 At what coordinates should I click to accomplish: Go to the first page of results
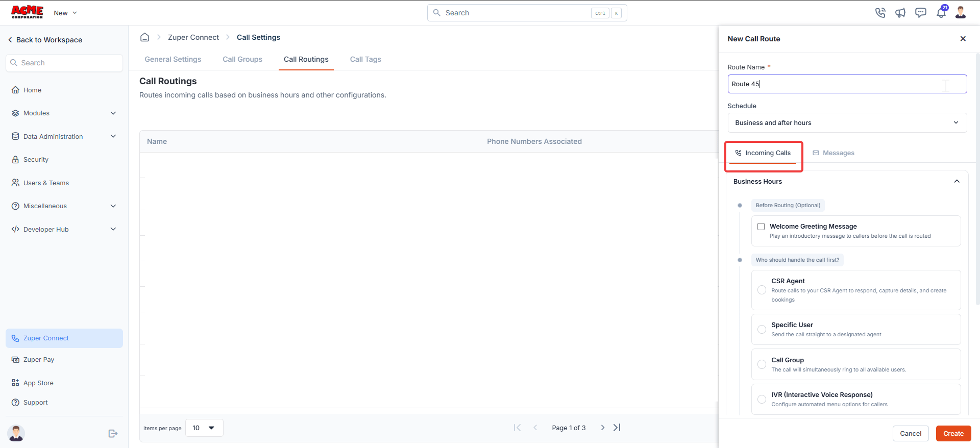coord(517,428)
